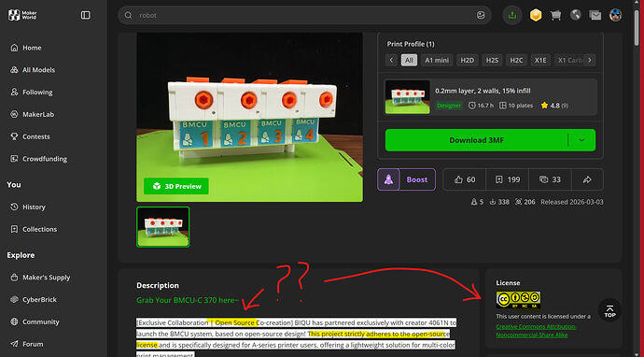Click the yellow points hexagon icon
This screenshot has height=357, width=644.
[536, 15]
